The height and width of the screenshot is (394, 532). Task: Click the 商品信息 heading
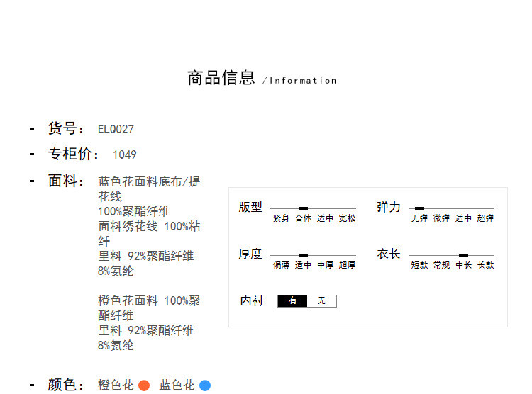click(221, 78)
